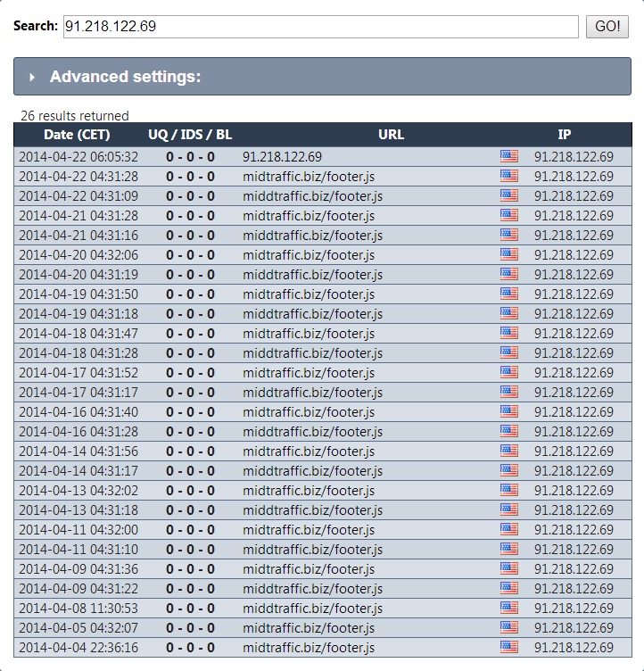Open the 91.218.122.69 URL entry in the first row
Image resolution: width=644 pixels, height=671 pixels.
282,157
